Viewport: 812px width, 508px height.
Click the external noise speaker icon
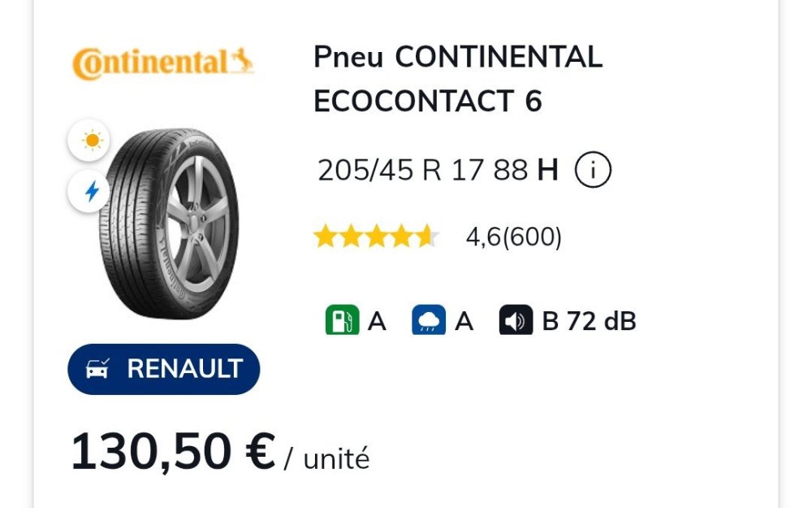516,321
